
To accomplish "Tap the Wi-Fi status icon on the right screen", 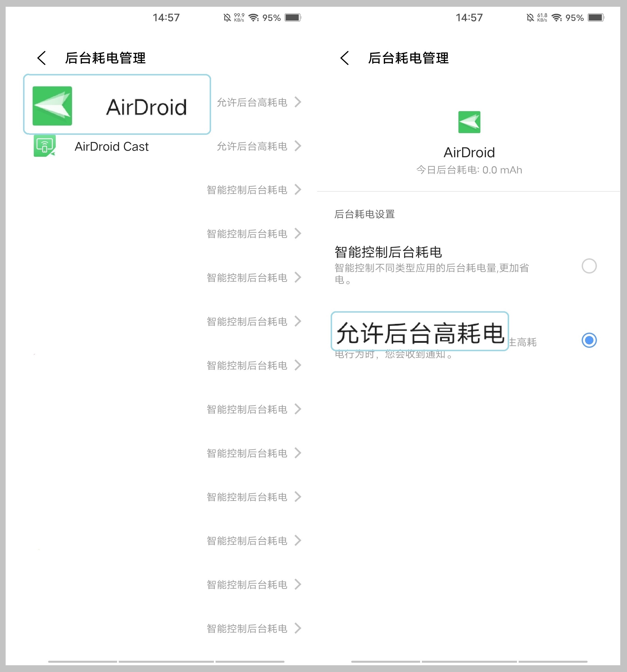I will click(556, 17).
